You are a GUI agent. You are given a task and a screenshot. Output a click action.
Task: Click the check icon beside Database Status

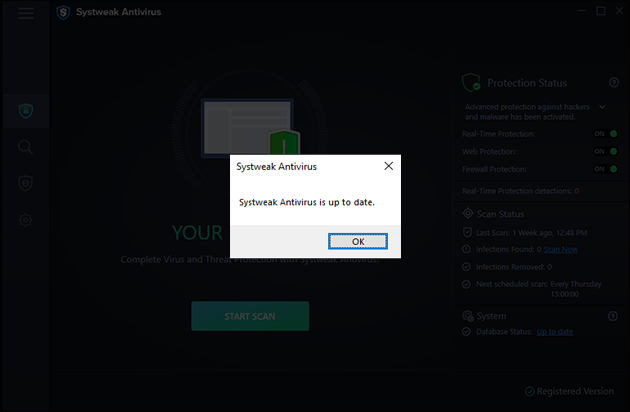coord(466,332)
